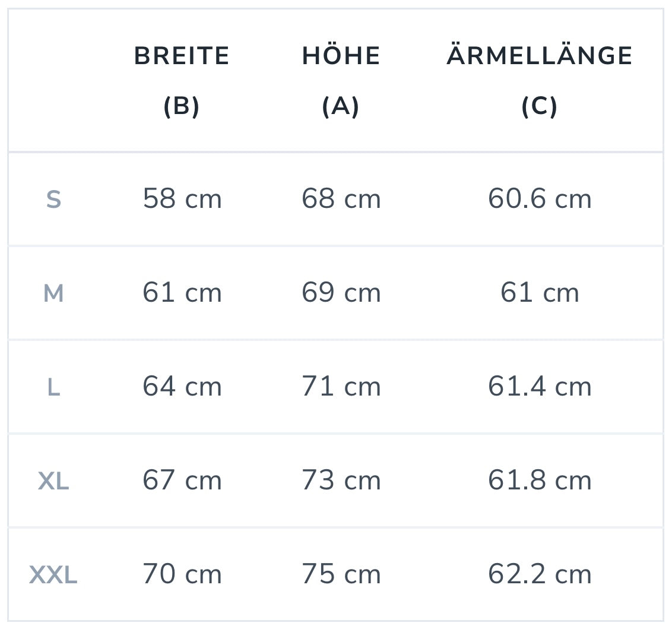Select the XXL size row label

pos(53,575)
